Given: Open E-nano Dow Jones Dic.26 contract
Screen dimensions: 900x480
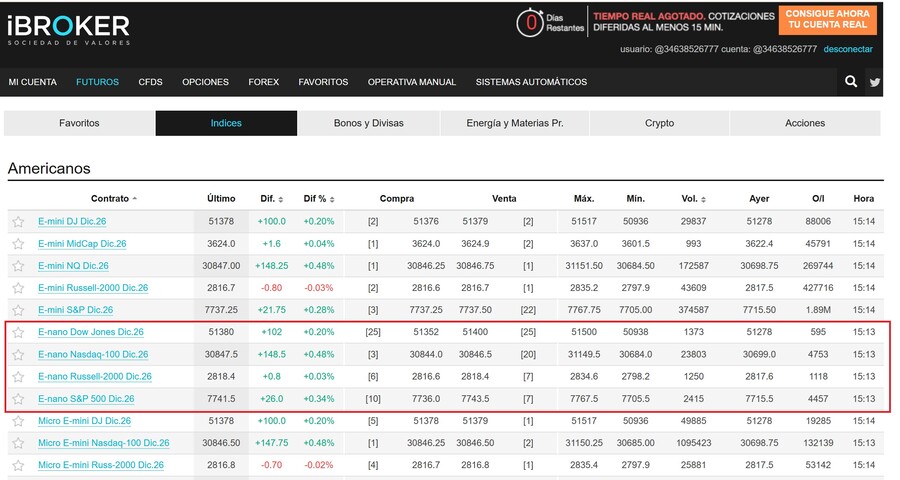Looking at the screenshot, I should [91, 332].
